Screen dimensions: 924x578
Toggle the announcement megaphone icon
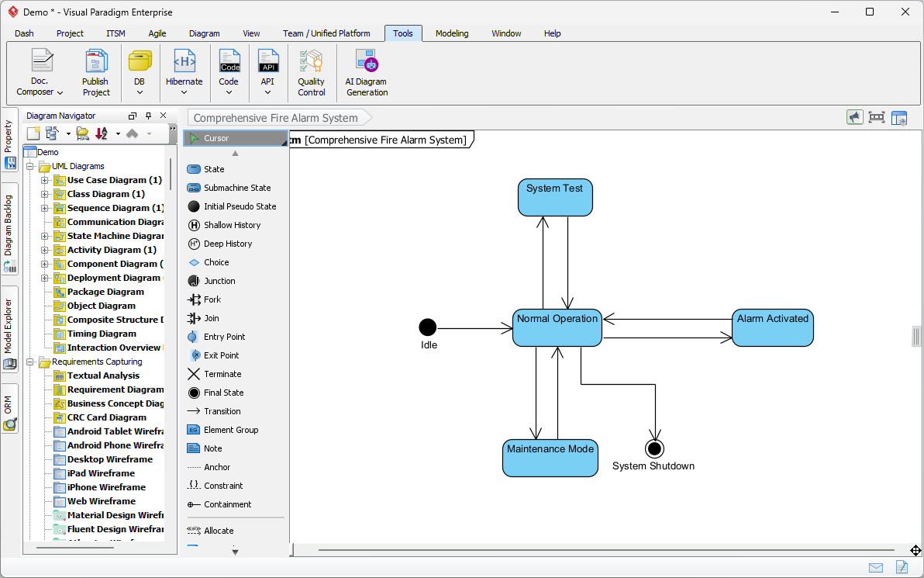[854, 117]
